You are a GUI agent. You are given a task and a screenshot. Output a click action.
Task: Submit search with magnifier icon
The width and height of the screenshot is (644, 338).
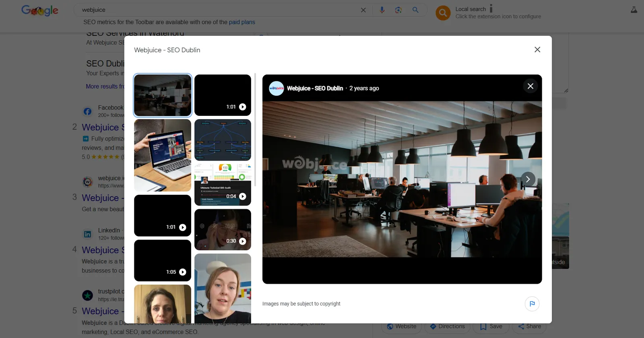click(x=415, y=10)
